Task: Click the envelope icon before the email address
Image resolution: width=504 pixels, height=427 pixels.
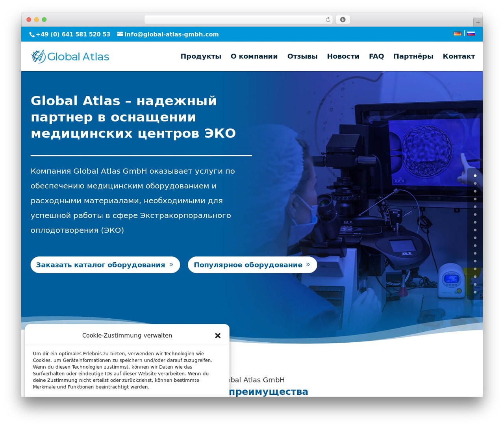Action: (120, 34)
